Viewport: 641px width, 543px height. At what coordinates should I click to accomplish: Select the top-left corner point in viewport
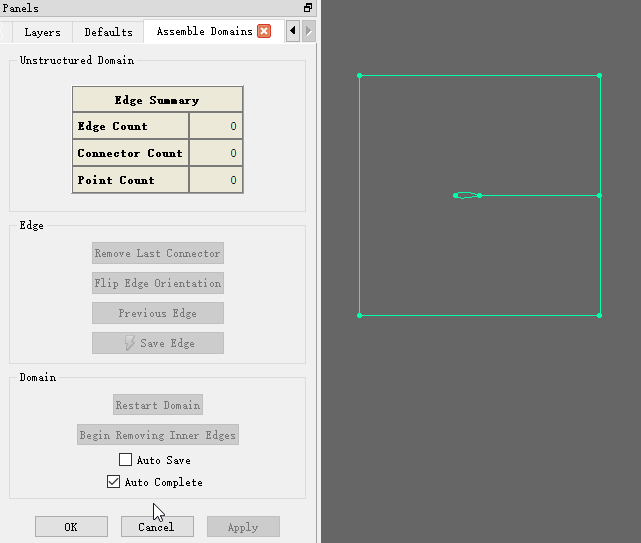[x=360, y=75]
